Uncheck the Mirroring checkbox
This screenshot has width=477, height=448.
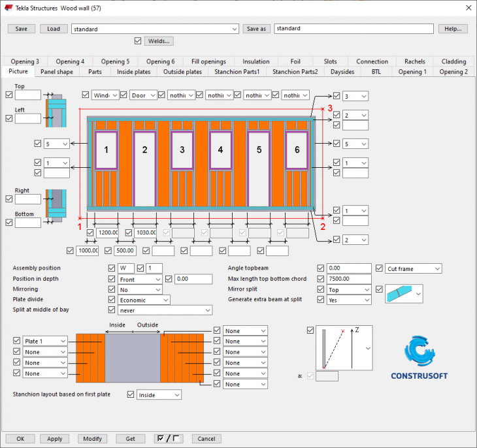click(x=112, y=289)
